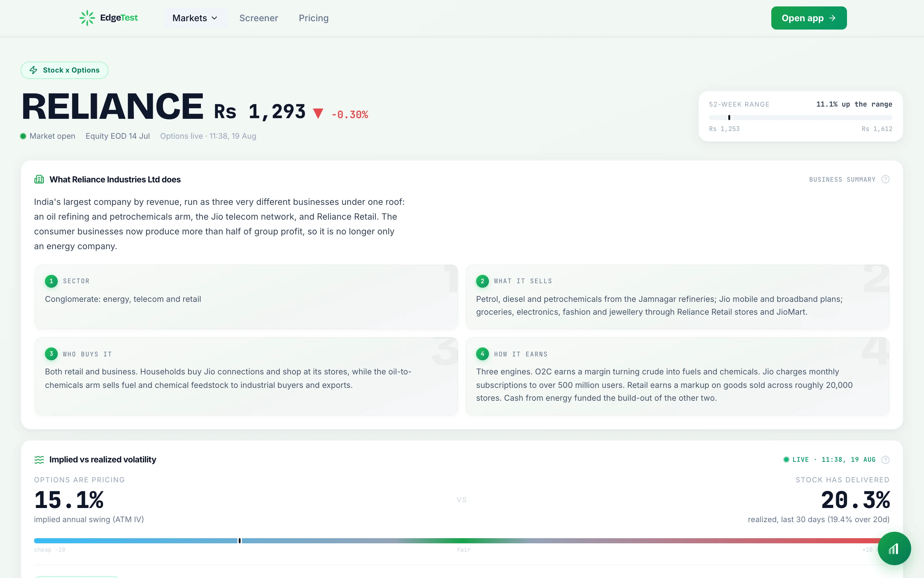Click the Rs 1,253 range low value
The height and width of the screenshot is (578, 924).
coord(724,129)
